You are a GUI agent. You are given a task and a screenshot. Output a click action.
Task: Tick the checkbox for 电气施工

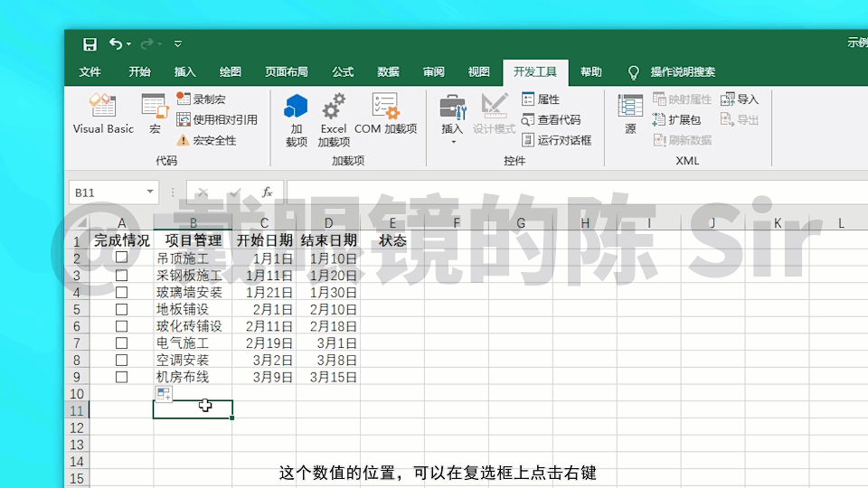(x=122, y=343)
